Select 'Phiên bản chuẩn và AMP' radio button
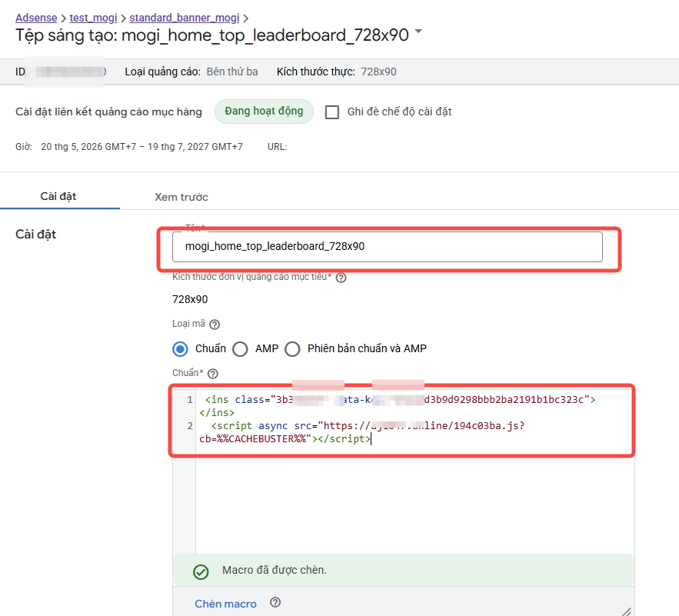The width and height of the screenshot is (679, 616). [x=292, y=348]
